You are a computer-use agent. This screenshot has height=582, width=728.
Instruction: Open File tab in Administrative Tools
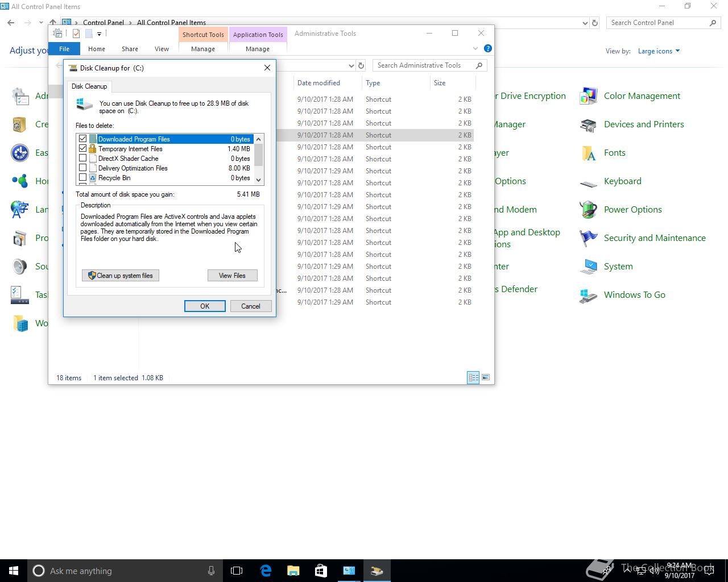pos(64,49)
